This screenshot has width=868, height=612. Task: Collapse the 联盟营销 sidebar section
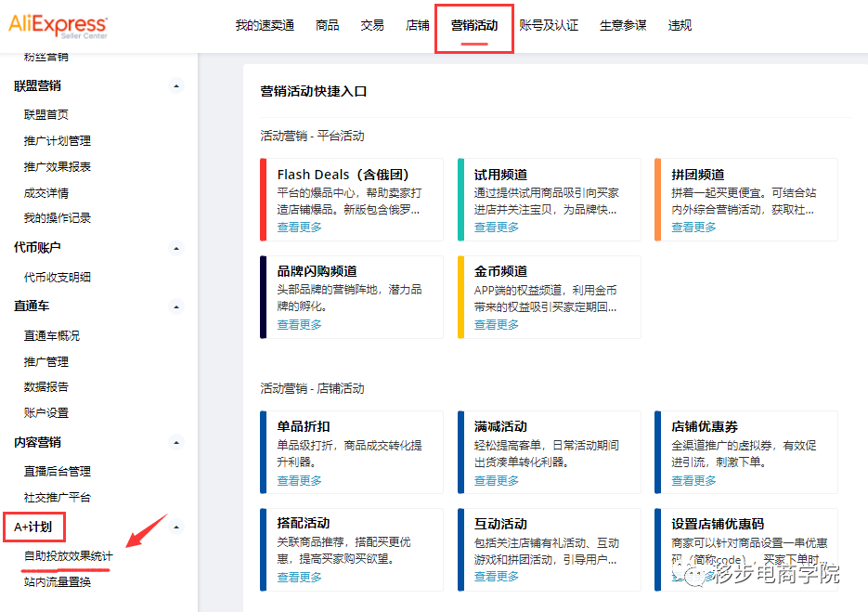pyautogui.click(x=175, y=85)
